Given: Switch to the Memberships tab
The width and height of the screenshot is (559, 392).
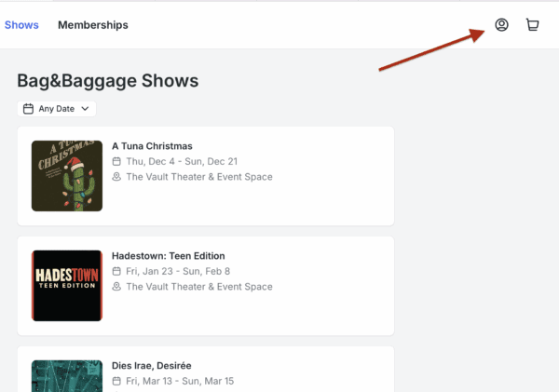Looking at the screenshot, I should [x=93, y=25].
